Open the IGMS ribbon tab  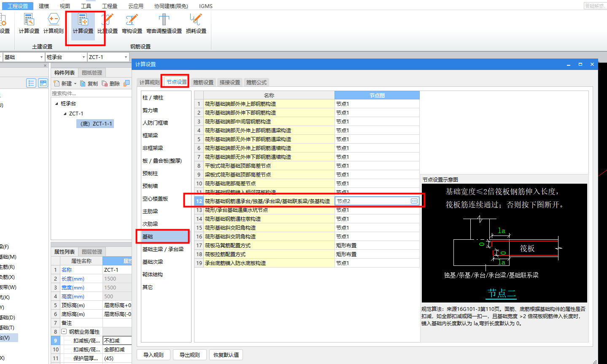[x=206, y=6]
